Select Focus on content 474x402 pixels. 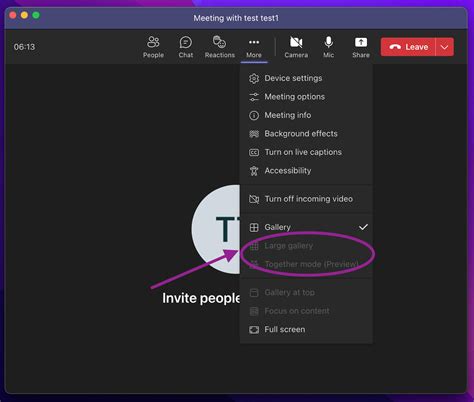[306, 311]
